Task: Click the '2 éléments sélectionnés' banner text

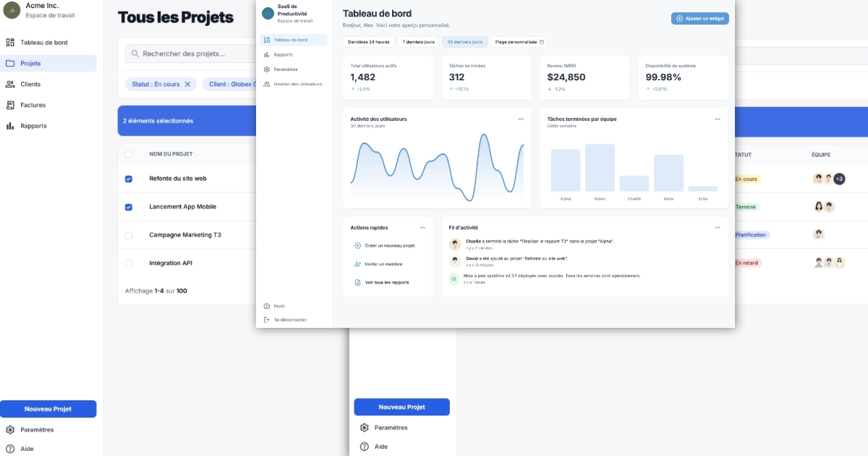Action: point(158,121)
